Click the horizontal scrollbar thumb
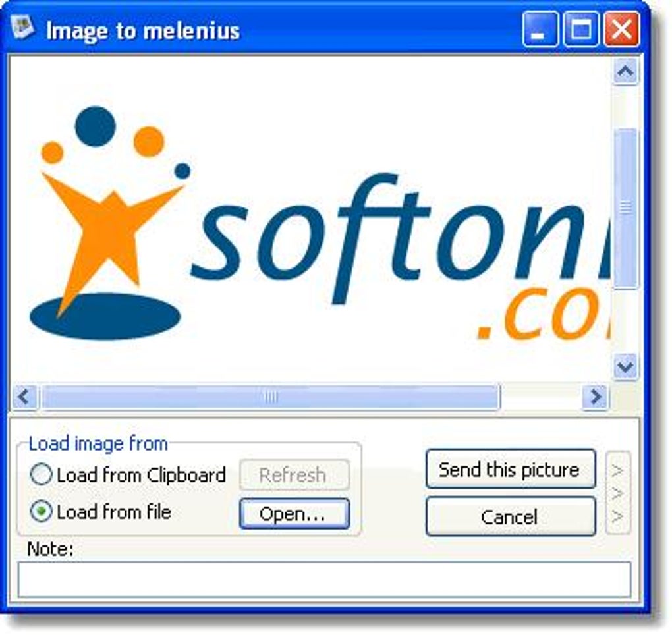672x635 pixels. click(271, 397)
